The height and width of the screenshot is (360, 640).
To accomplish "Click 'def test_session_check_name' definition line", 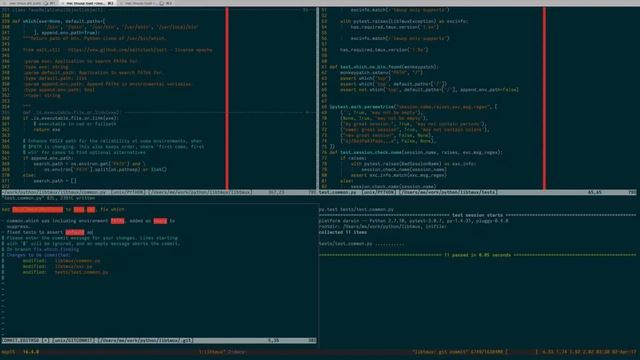I will pos(416,152).
